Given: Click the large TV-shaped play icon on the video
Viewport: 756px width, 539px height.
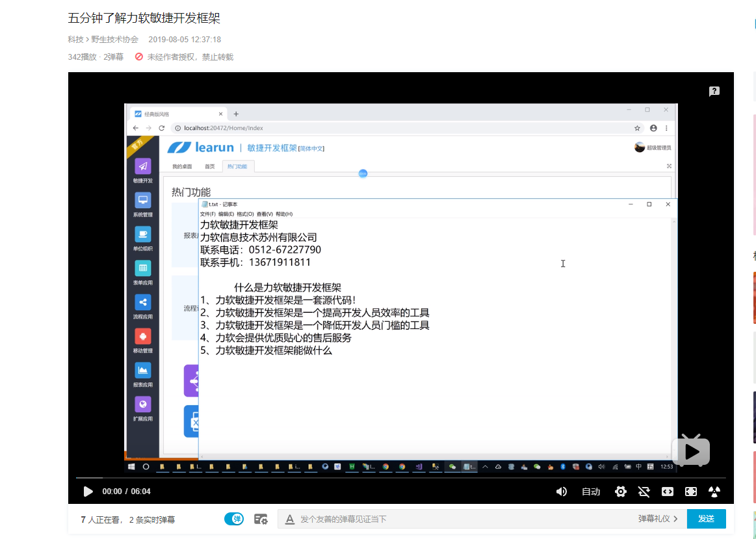Looking at the screenshot, I should tap(691, 451).
